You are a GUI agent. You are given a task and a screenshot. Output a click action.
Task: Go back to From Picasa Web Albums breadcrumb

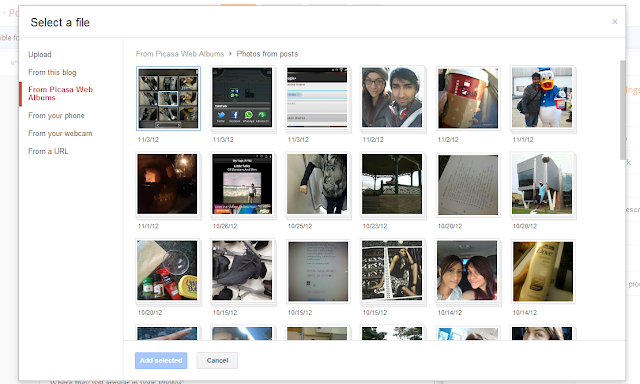pos(180,54)
